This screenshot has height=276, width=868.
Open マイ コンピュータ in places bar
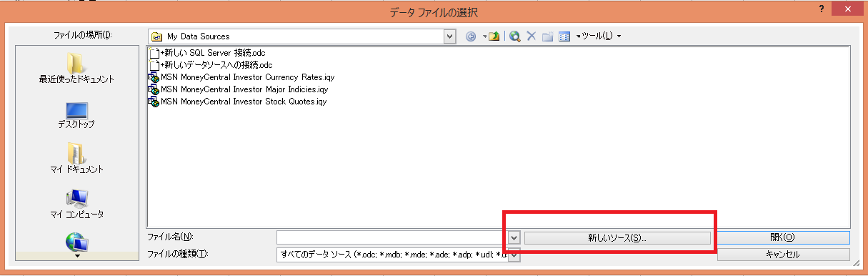[76, 204]
